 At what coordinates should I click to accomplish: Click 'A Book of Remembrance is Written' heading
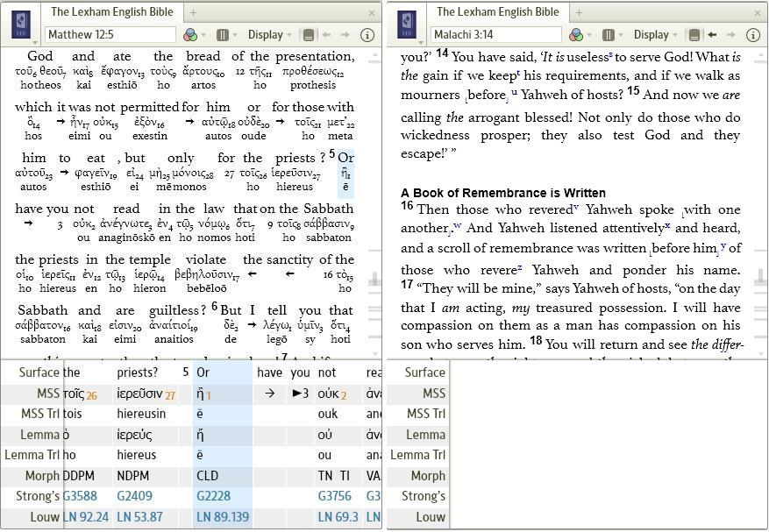pyautogui.click(x=503, y=193)
